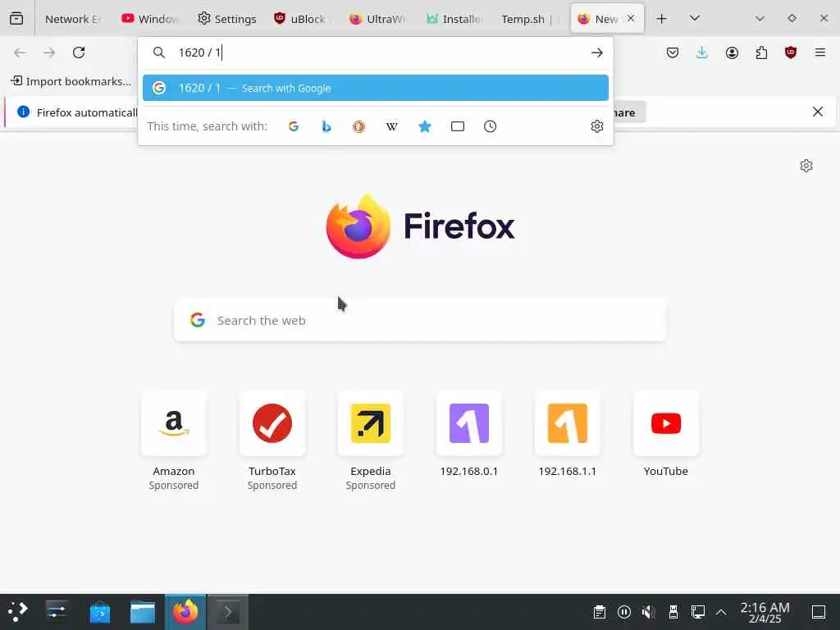Switch to the UltraWi tab
The height and width of the screenshot is (630, 840).
[x=378, y=19]
